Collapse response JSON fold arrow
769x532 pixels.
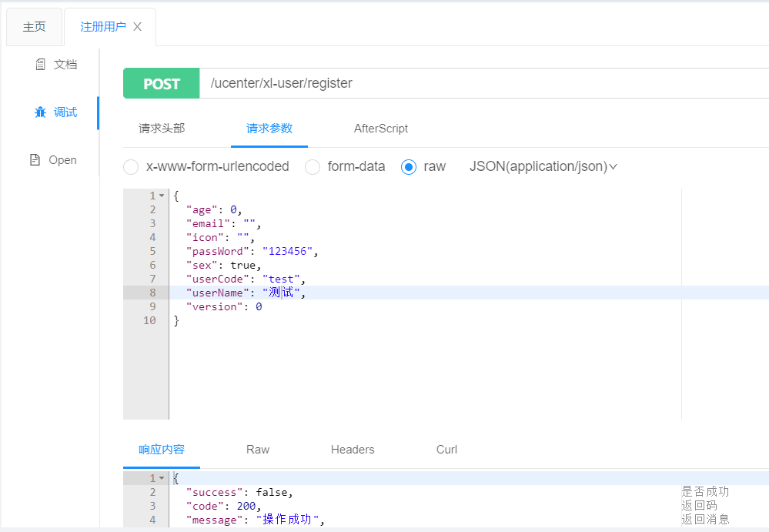click(x=162, y=479)
